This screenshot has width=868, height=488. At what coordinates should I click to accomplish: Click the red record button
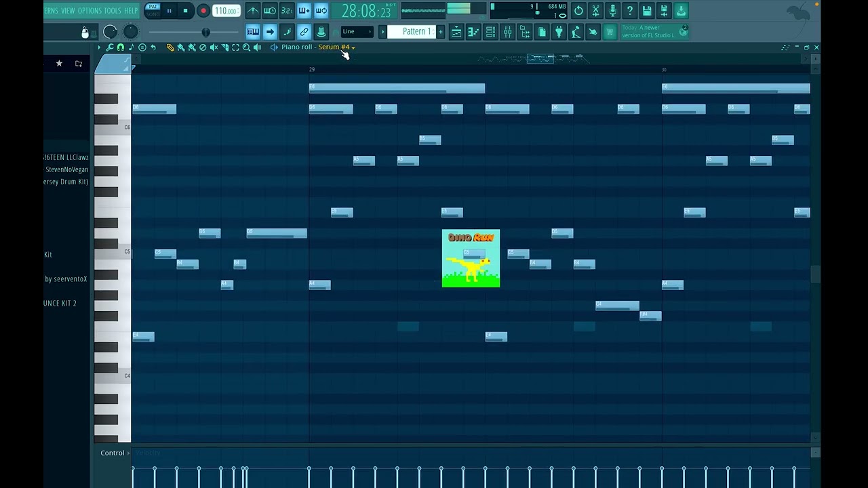(x=203, y=10)
